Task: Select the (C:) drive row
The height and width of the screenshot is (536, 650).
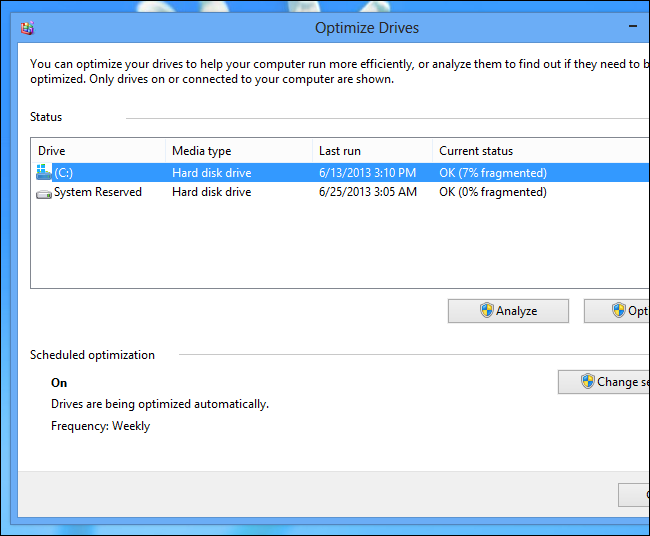Action: point(341,172)
